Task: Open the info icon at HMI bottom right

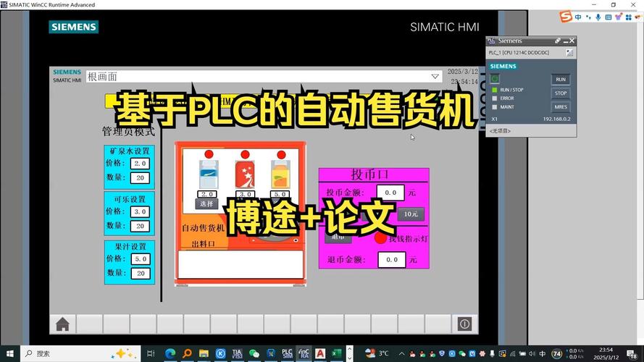Action: (464, 324)
